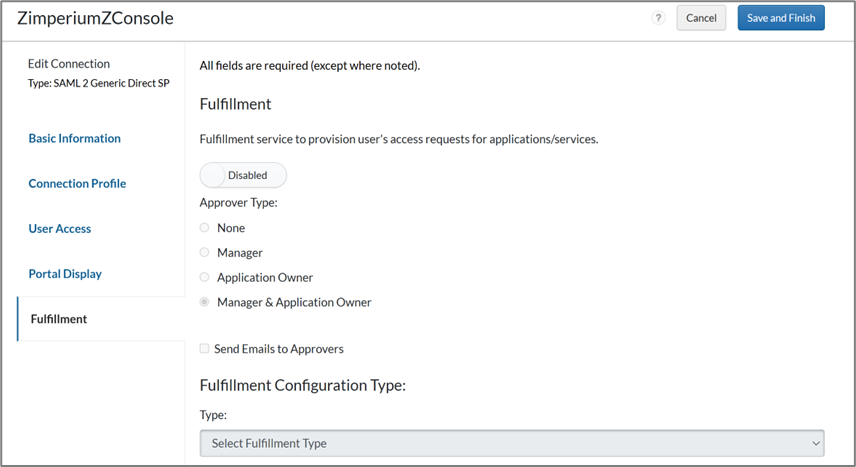856x467 pixels.
Task: Toggle the Disabled fulfillment switch
Action: [x=243, y=175]
